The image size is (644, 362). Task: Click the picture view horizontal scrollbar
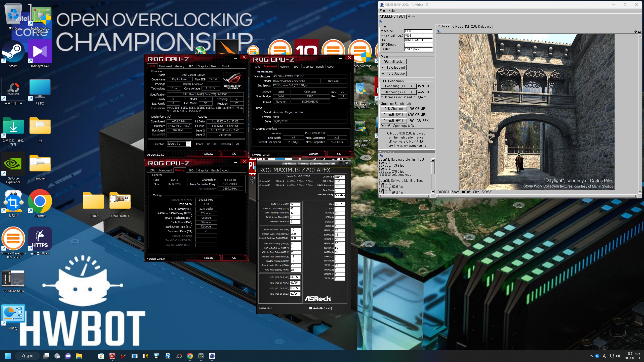(537, 196)
